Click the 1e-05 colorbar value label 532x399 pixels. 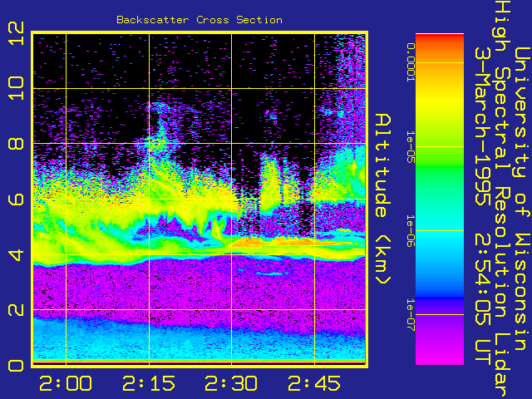(411, 146)
